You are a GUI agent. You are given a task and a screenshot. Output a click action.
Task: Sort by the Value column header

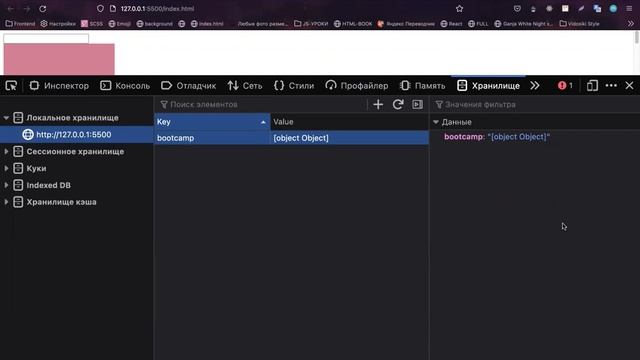[349, 122]
